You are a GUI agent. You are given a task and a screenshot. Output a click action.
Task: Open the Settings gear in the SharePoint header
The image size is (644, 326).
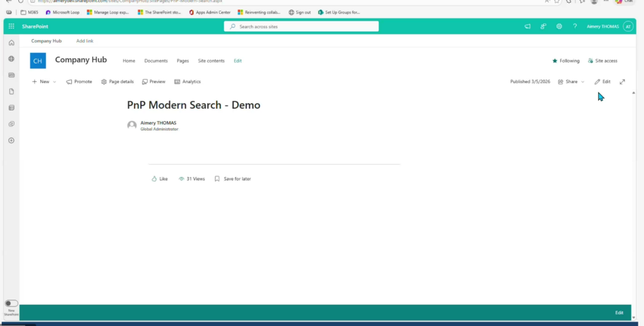coord(559,26)
